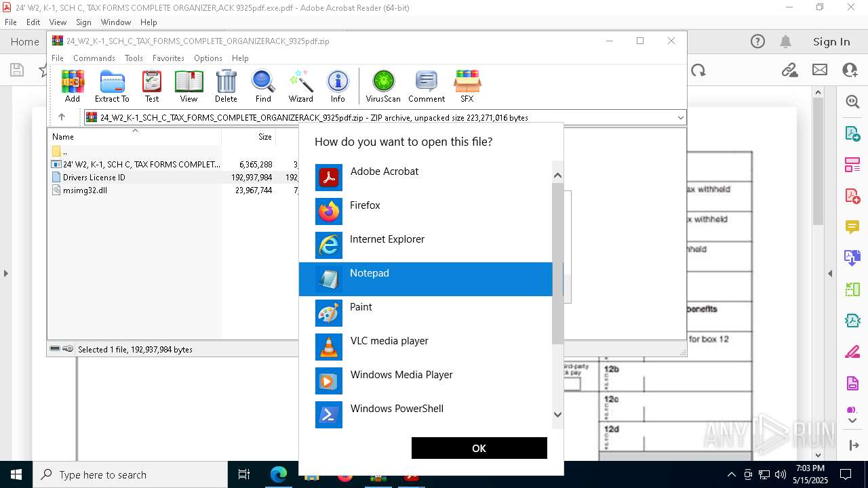Choose Firefox in open-with list

click(x=427, y=211)
